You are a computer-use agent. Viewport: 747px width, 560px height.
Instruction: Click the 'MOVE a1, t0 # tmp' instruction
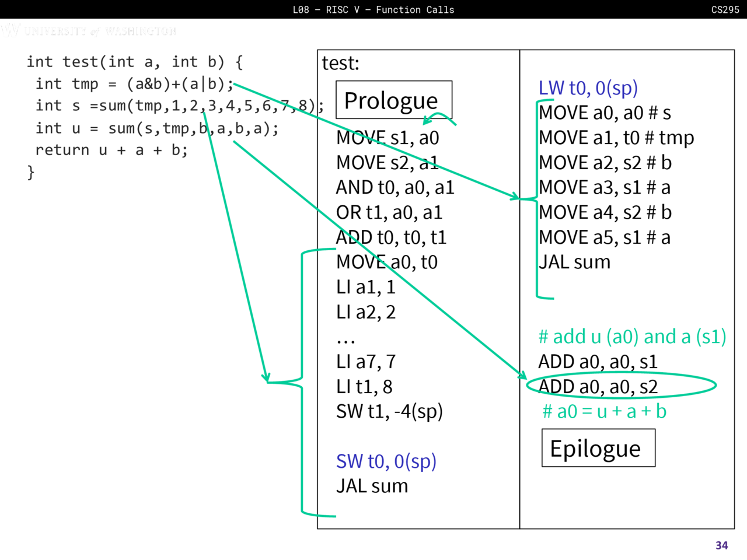tap(616, 138)
